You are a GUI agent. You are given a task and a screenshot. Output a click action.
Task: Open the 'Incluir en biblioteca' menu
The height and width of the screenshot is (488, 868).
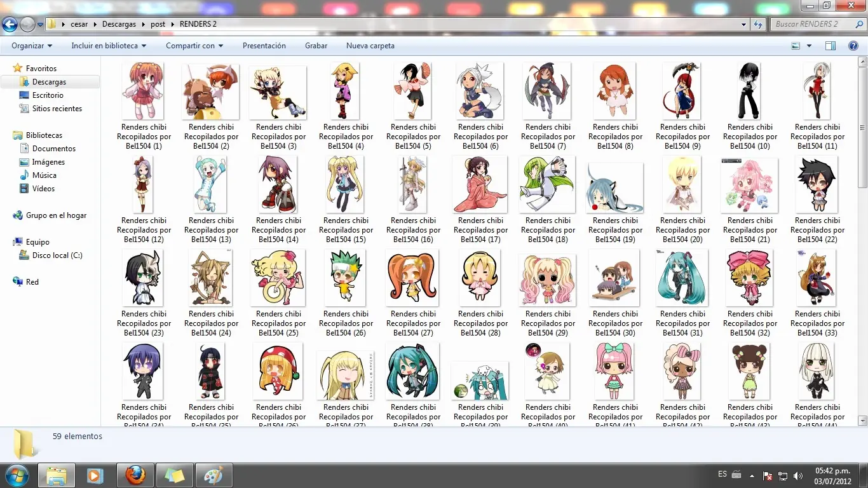[x=109, y=46]
